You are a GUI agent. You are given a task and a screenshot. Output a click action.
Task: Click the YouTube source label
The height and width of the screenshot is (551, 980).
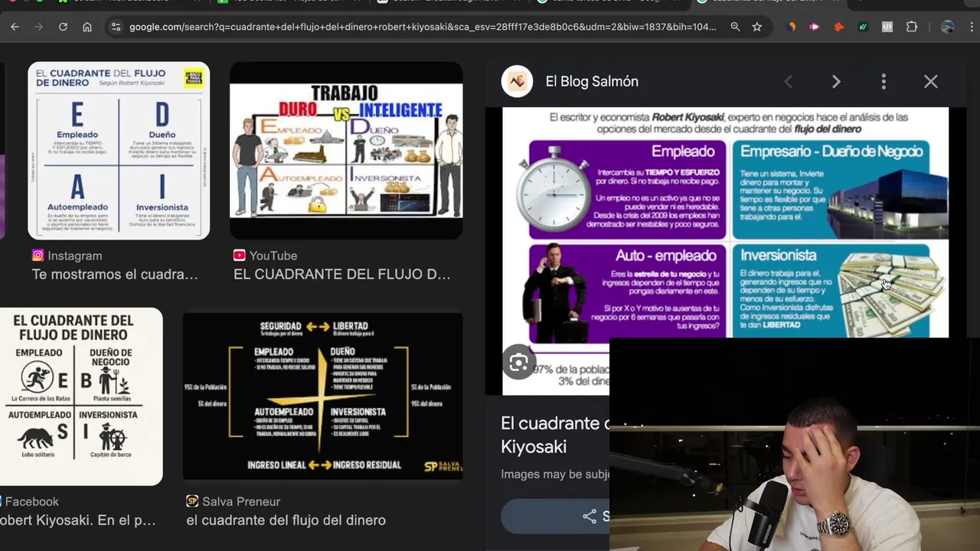pyautogui.click(x=273, y=256)
